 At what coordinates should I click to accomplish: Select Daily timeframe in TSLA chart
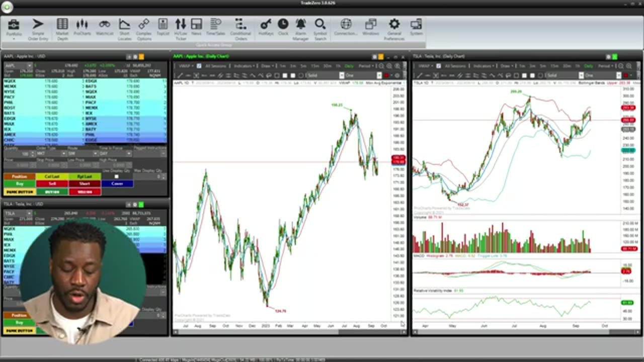click(588, 66)
